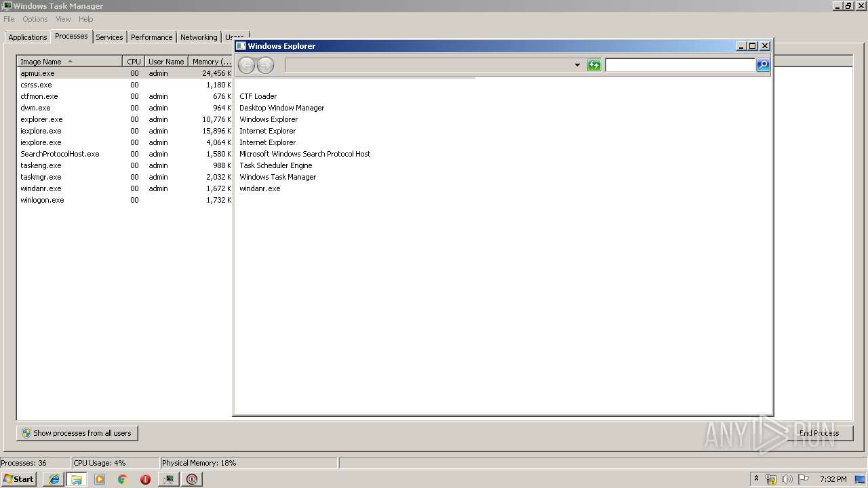Select the csrss.exe process row

pyautogui.click(x=125, y=85)
